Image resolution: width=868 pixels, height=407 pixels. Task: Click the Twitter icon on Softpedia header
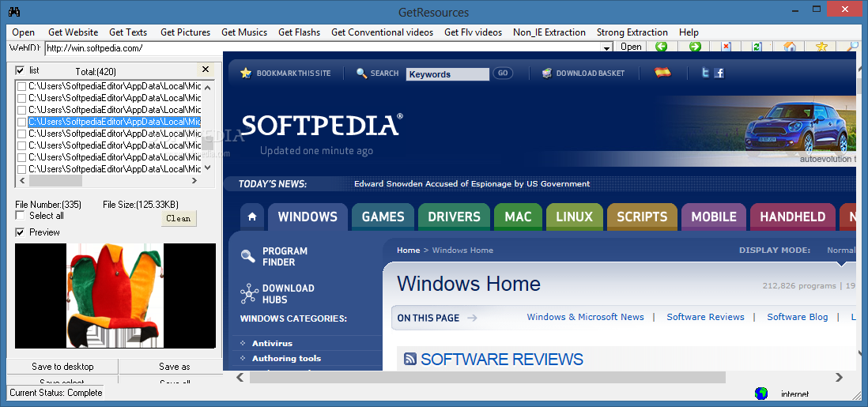pos(705,73)
